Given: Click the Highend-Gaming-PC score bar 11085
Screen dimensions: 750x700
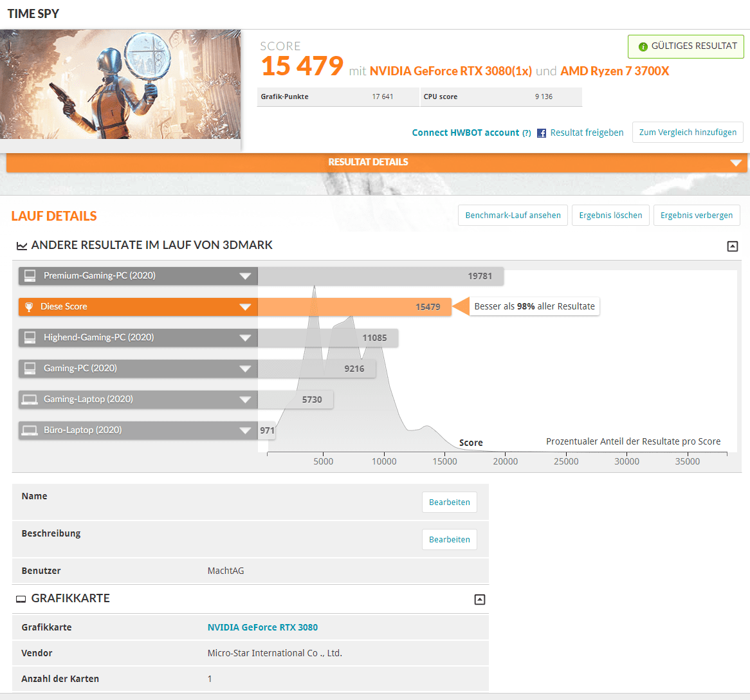Looking at the screenshot, I should point(327,338).
